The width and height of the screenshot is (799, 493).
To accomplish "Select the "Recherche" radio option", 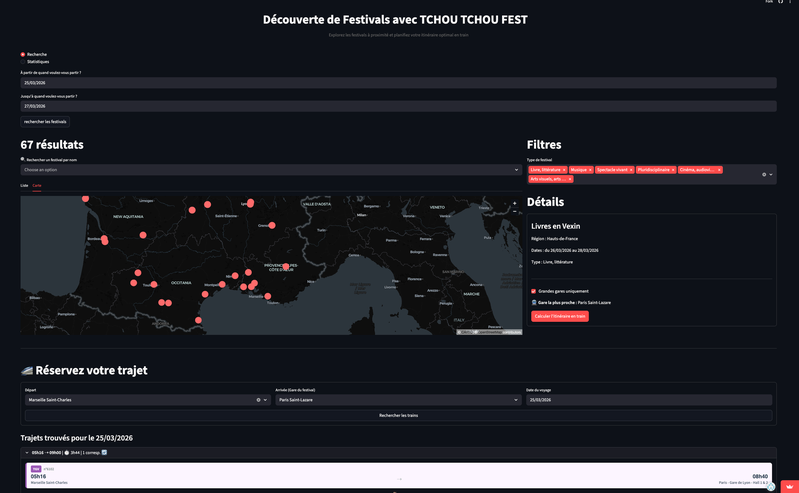I will 23,54.
